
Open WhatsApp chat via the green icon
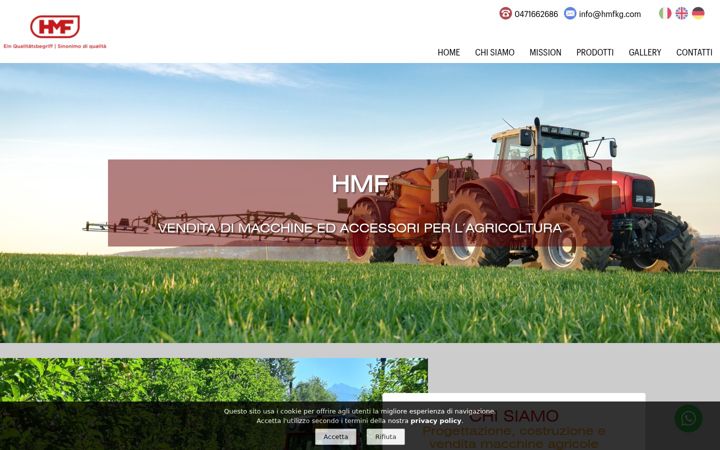688,418
